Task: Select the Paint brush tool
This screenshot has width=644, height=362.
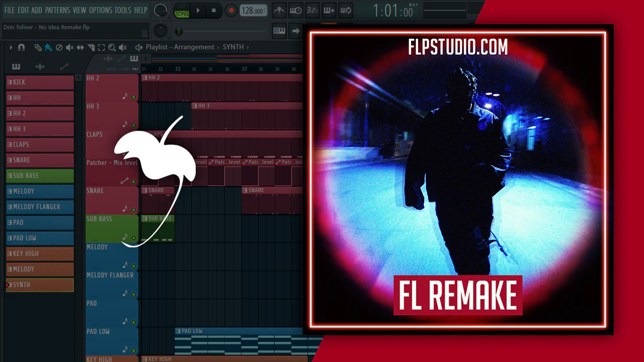Action: click(48, 47)
